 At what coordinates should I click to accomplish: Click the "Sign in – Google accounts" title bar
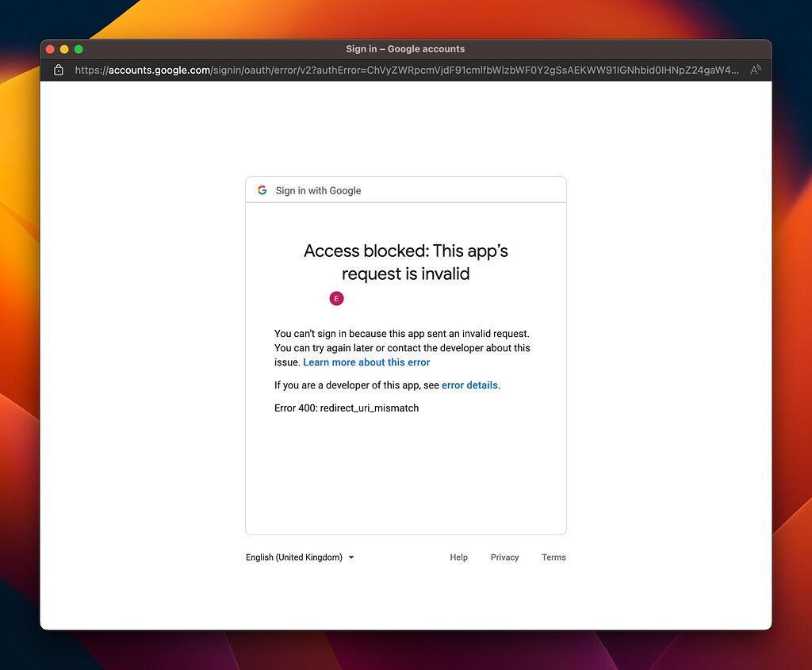405,48
